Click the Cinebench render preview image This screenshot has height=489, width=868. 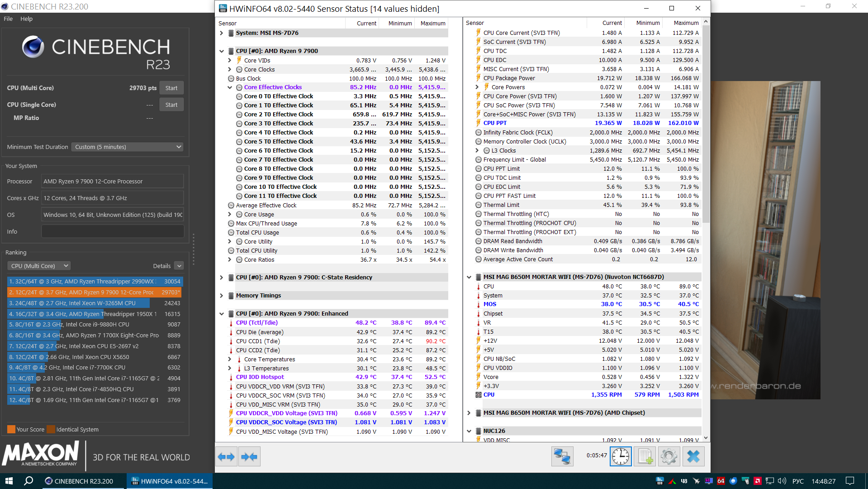pos(765,240)
